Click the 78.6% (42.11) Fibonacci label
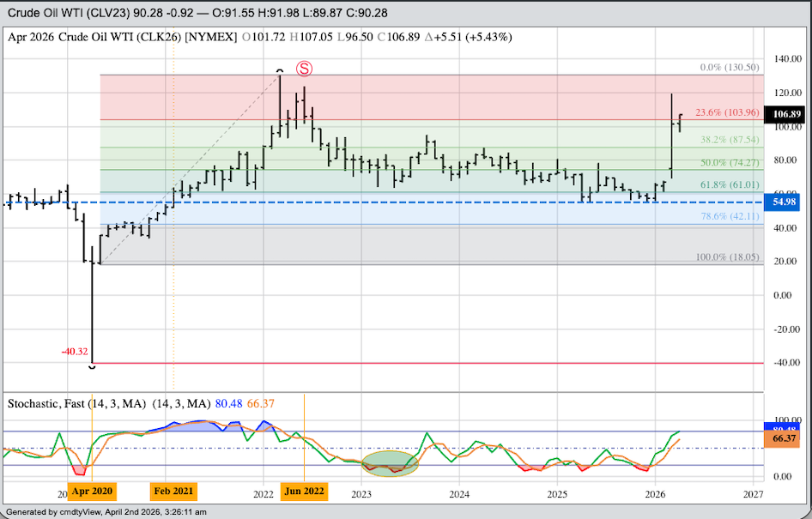Screen dimensions: 812x519 tap(730, 216)
